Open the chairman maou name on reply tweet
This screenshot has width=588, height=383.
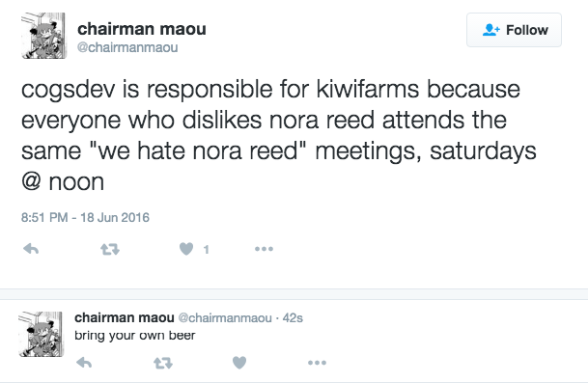125,317
